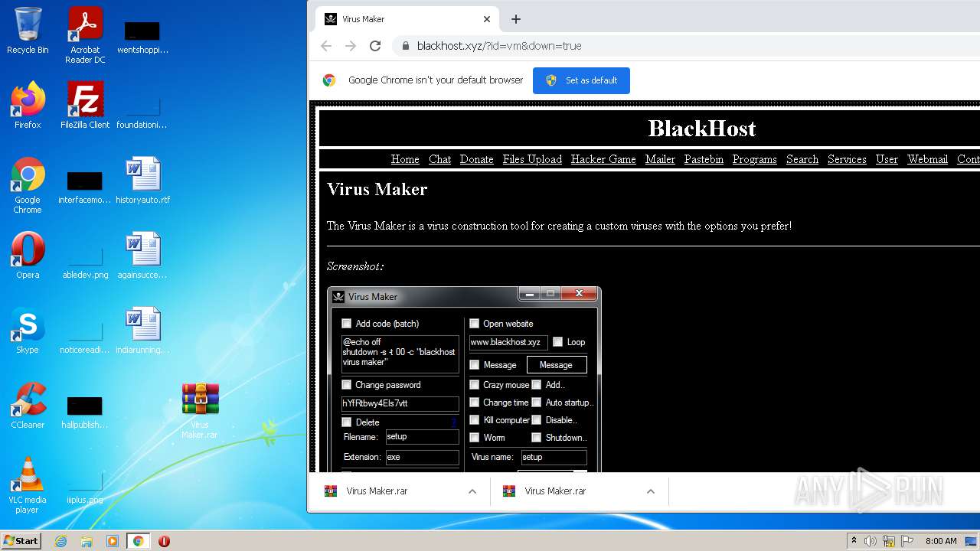This screenshot has width=980, height=551.
Task: Launch Skype from the desktop
Action: [x=28, y=331]
